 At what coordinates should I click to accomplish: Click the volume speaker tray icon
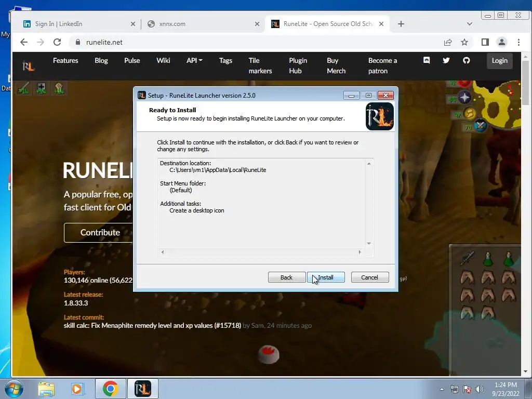click(x=480, y=389)
